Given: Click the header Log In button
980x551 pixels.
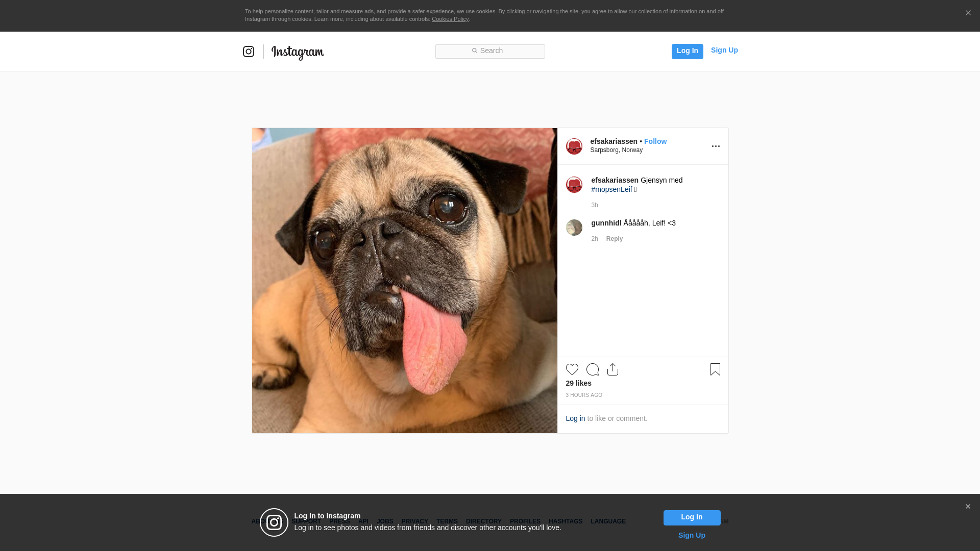Looking at the screenshot, I should point(687,51).
